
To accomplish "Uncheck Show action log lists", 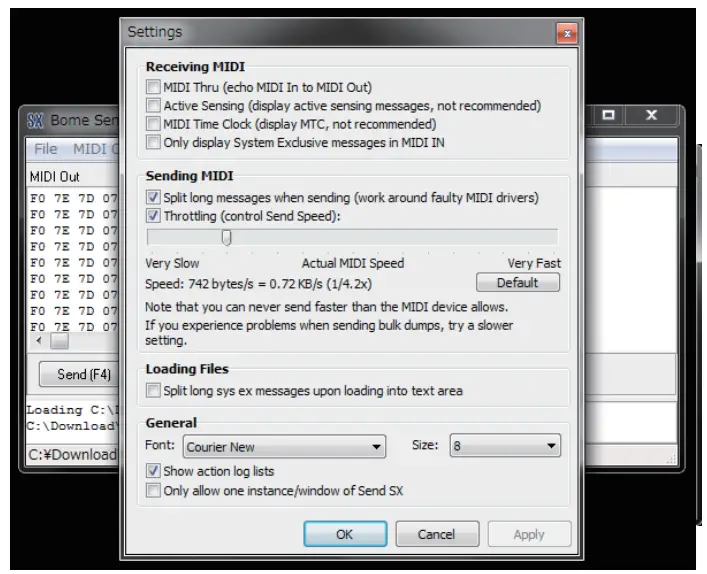I will (x=153, y=471).
